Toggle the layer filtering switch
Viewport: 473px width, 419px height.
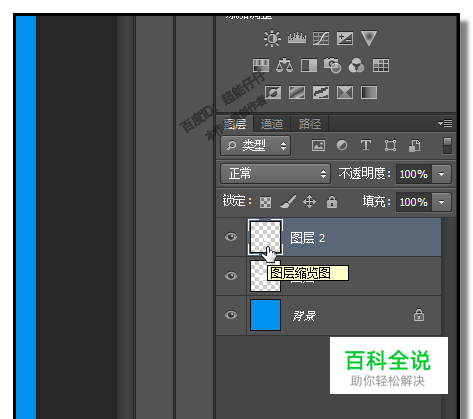[447, 146]
